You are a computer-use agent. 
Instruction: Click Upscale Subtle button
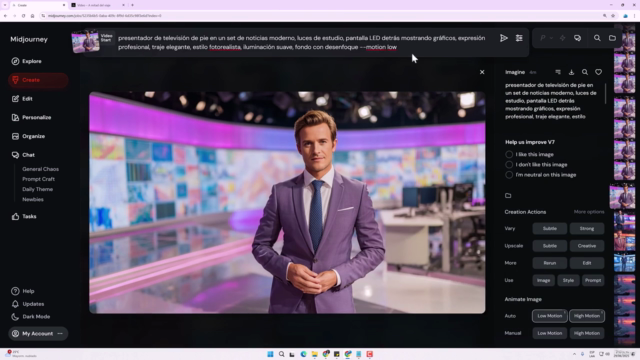click(x=550, y=246)
